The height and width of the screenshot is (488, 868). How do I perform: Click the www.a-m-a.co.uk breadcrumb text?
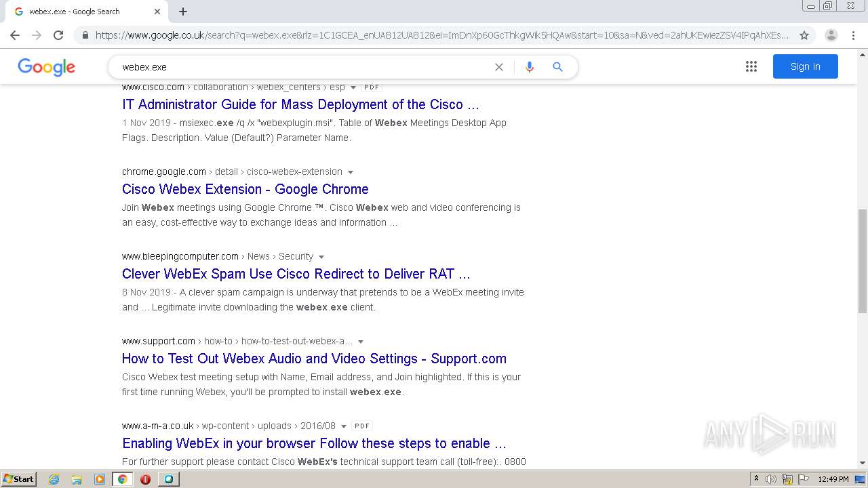coord(158,426)
